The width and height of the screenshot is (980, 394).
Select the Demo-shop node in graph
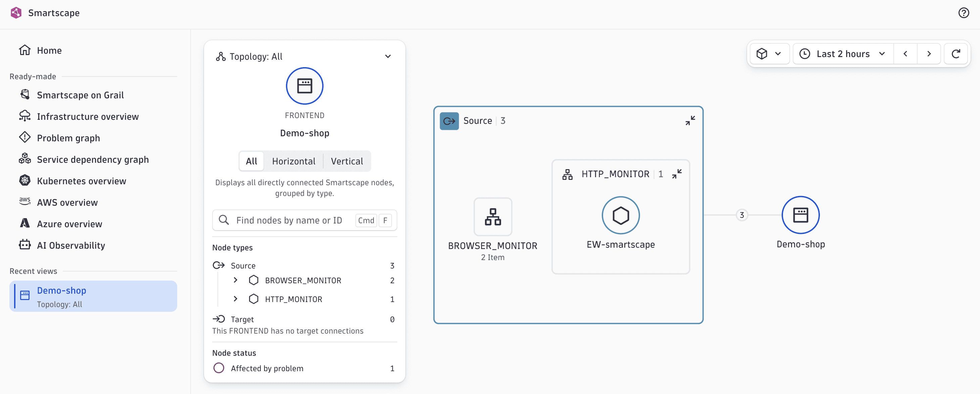800,215
